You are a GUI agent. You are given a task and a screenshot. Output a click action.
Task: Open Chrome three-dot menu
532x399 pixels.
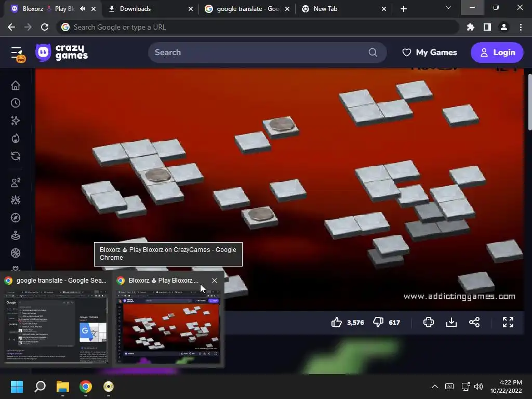click(521, 27)
